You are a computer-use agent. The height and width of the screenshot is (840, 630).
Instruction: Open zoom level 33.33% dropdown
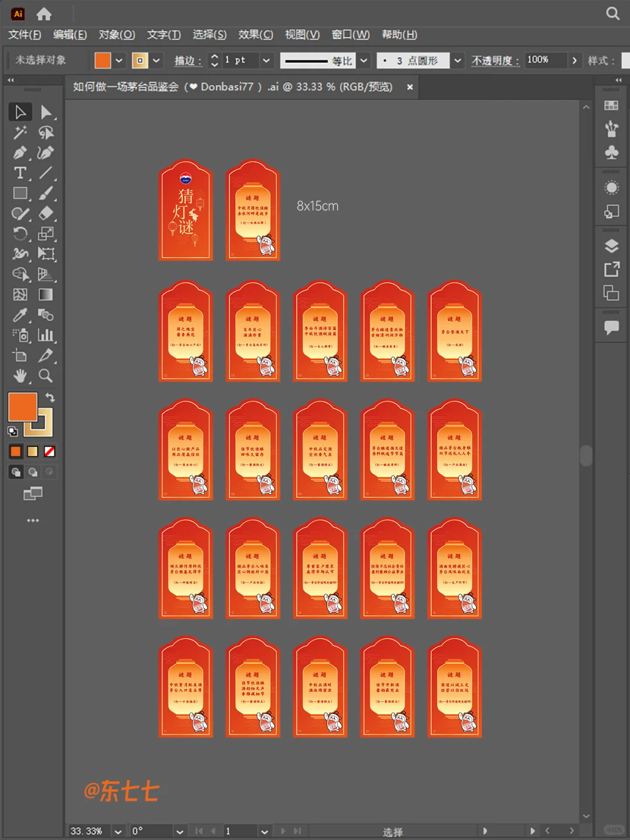point(119,831)
